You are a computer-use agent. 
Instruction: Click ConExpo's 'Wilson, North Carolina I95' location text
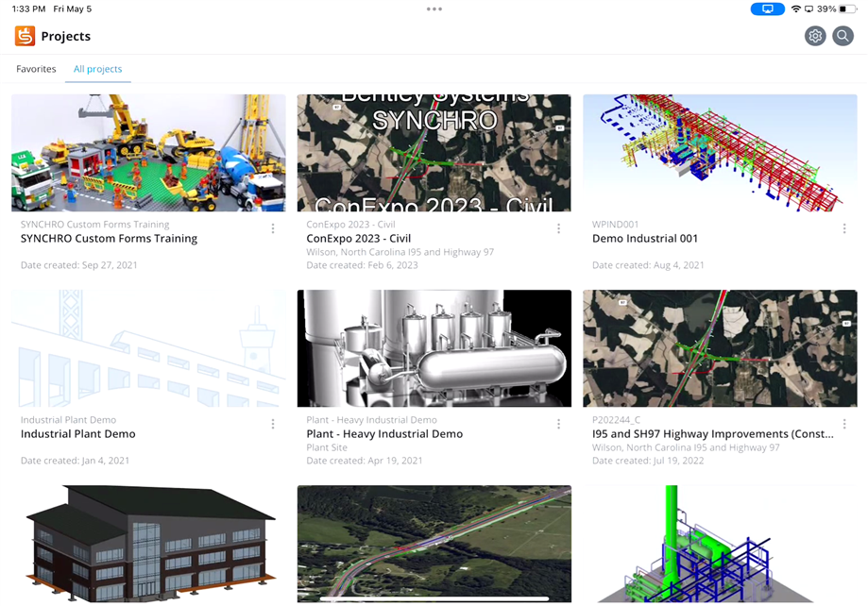400,252
